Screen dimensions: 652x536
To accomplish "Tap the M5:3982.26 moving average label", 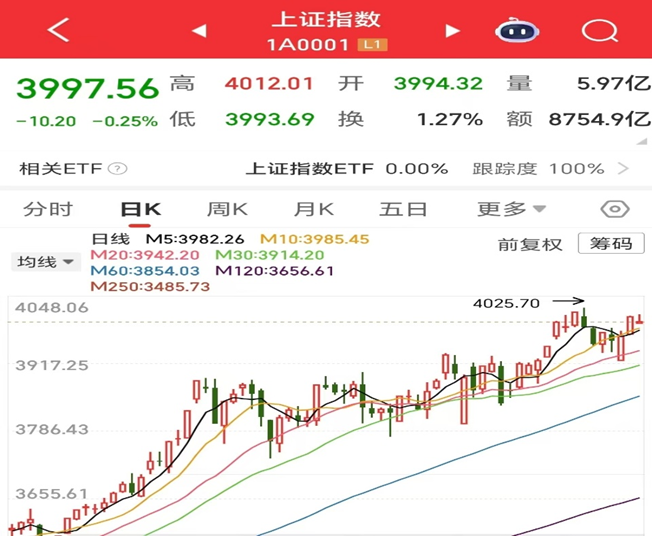I will [195, 239].
